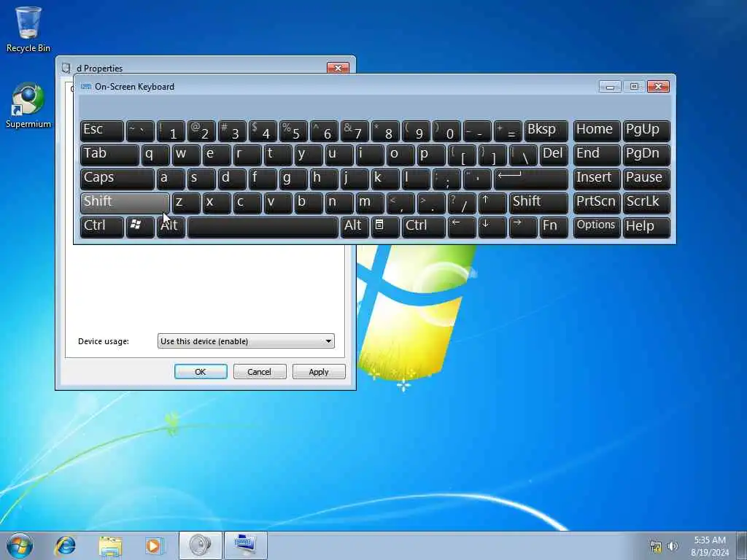Click the number 0 key

(x=446, y=131)
